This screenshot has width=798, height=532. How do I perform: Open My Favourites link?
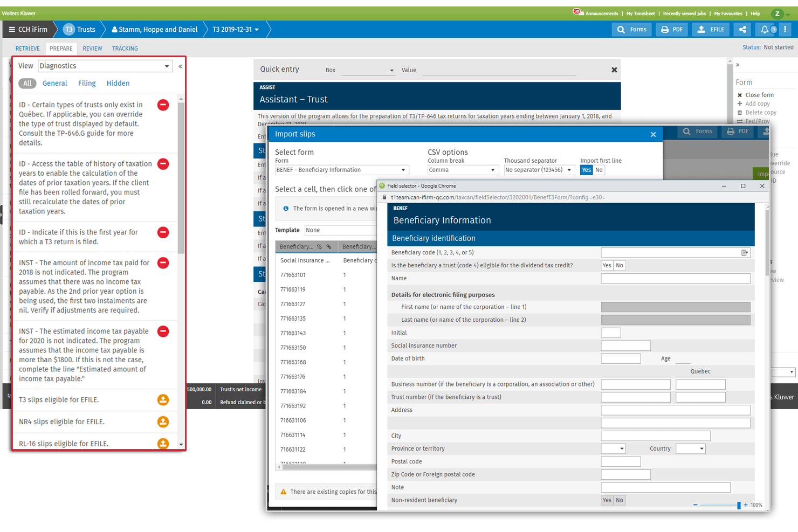point(728,13)
